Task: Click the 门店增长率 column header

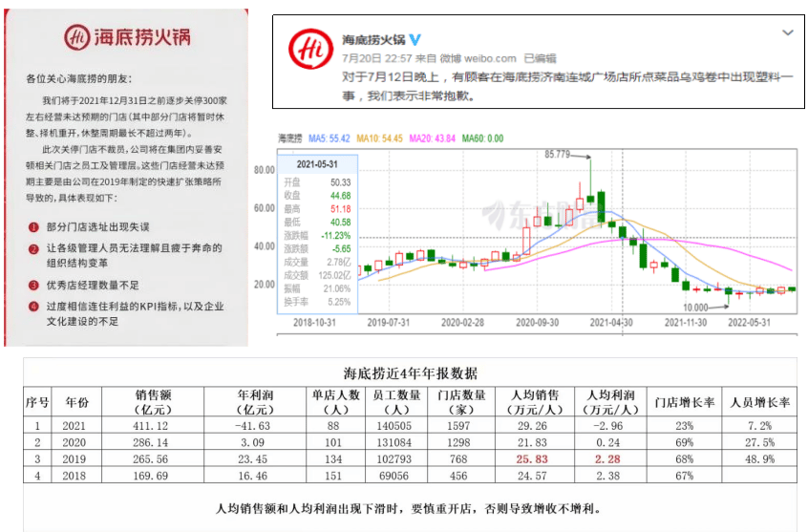Action: (x=685, y=403)
